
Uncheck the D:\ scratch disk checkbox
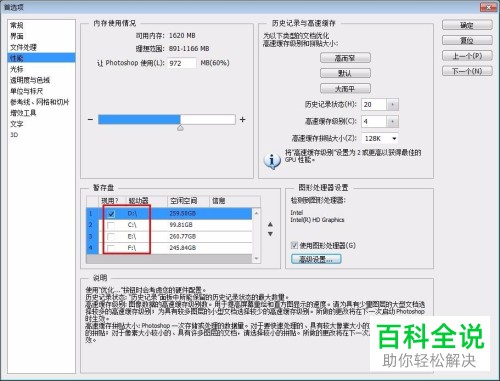pos(111,214)
